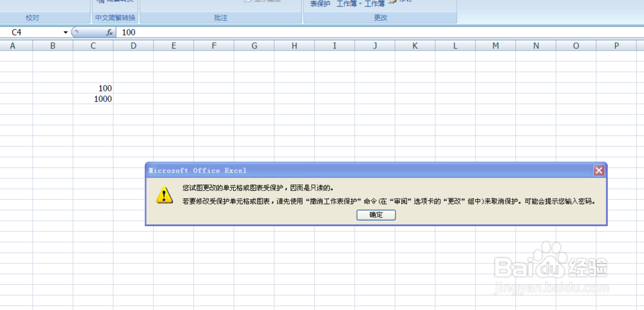Select column D header

[x=133, y=46]
